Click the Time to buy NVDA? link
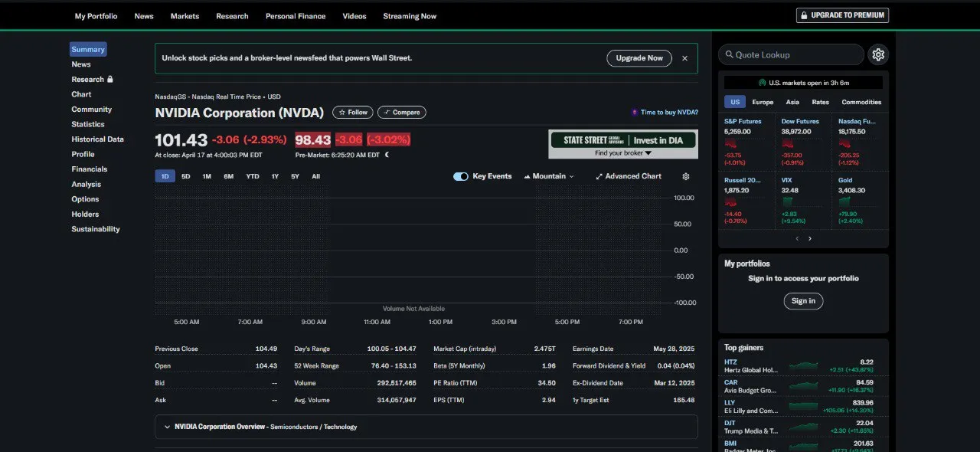The width and height of the screenshot is (980, 452). 669,112
